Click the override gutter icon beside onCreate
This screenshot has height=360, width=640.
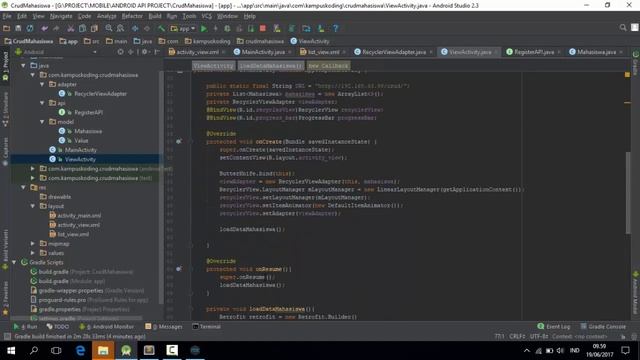pos(178,141)
